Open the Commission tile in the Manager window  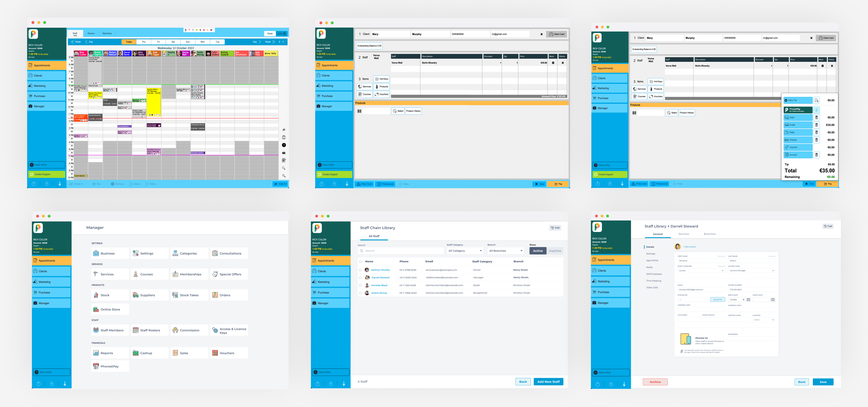pyautogui.click(x=189, y=330)
